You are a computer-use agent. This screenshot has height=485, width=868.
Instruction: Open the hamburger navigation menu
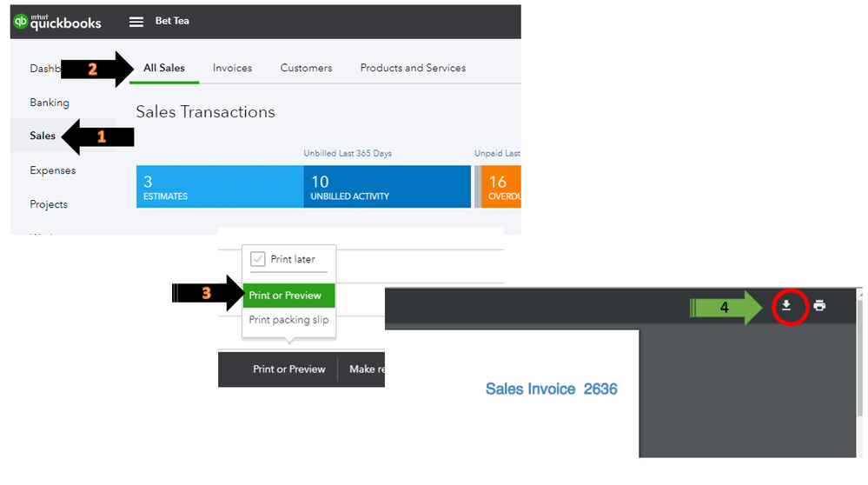coord(136,22)
